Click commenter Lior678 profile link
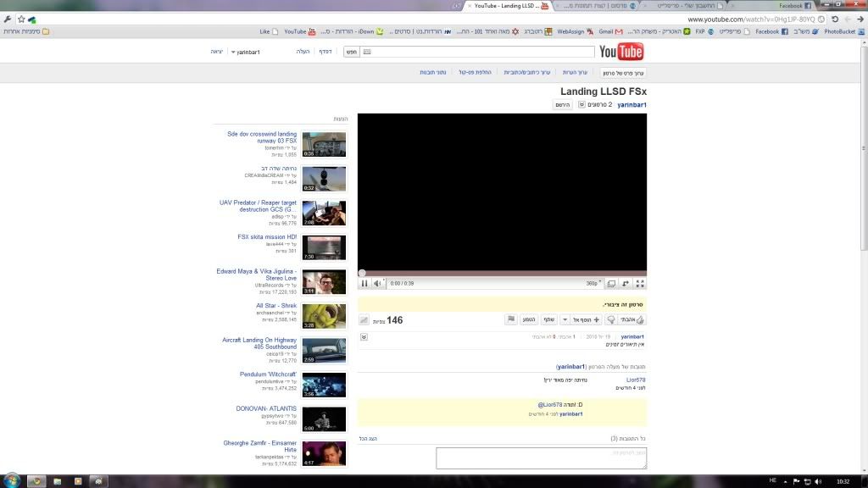 tap(636, 380)
